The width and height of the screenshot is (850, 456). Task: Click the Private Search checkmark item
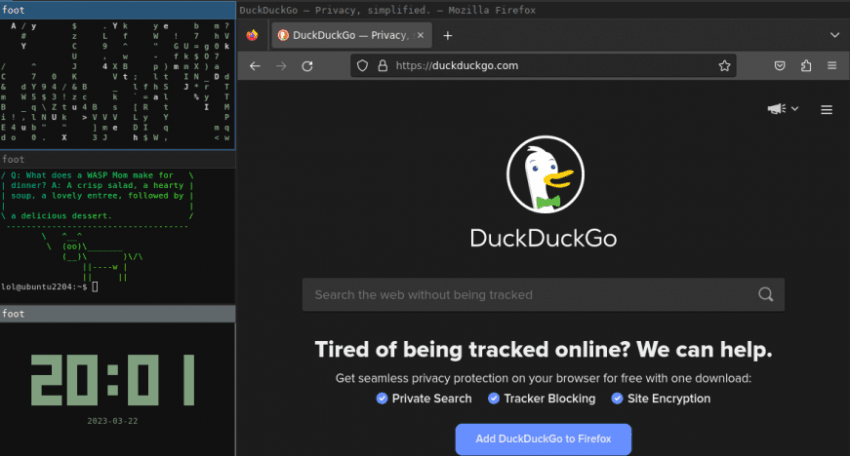pos(424,398)
